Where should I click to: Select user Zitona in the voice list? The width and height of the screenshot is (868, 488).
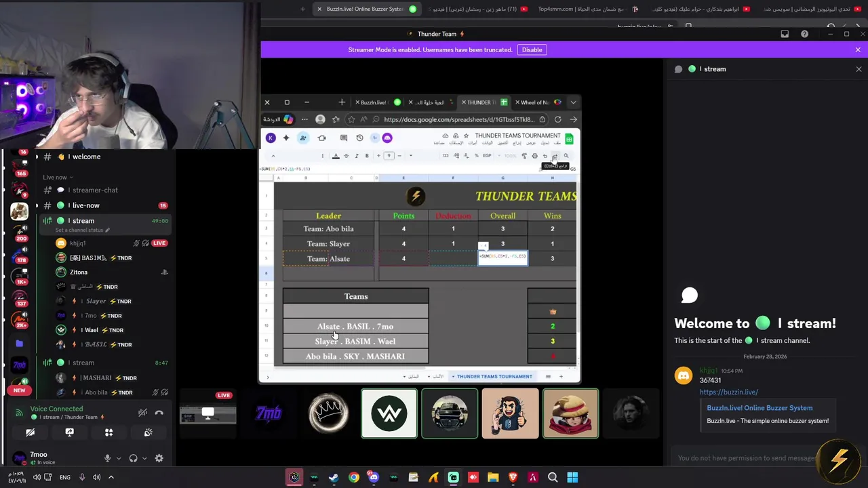[79, 272]
